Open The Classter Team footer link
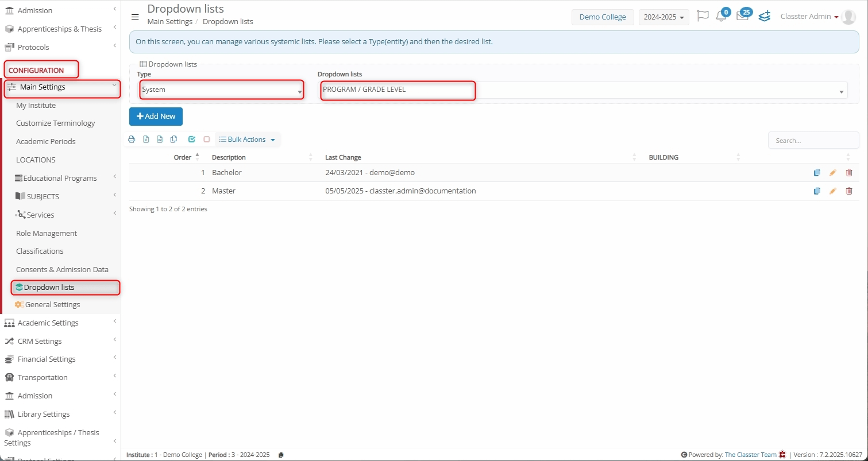Screen dimensions: 868x461 (x=750, y=455)
